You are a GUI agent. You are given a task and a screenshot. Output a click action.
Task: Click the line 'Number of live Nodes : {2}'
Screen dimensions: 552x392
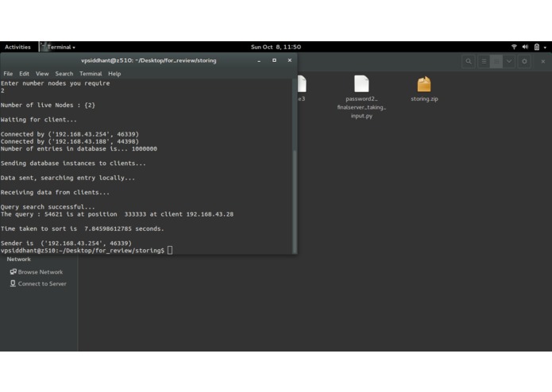48,105
